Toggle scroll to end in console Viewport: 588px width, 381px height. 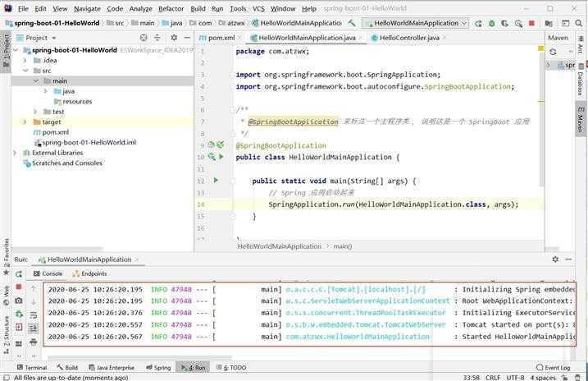pos(34,328)
